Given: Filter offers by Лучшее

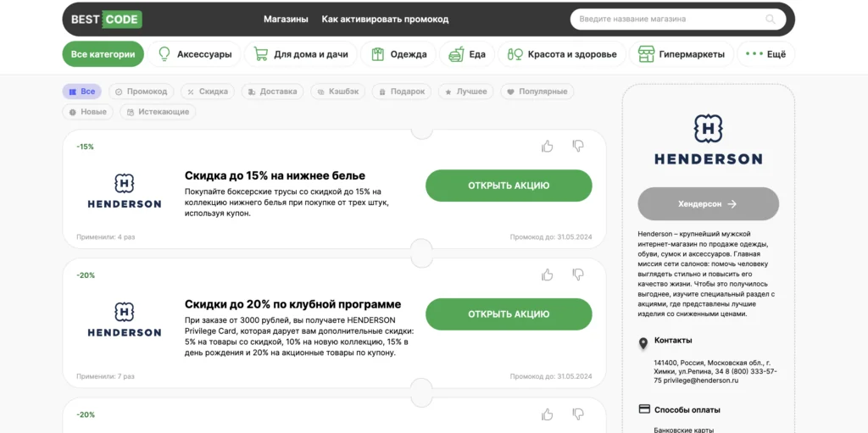Looking at the screenshot, I should (466, 92).
